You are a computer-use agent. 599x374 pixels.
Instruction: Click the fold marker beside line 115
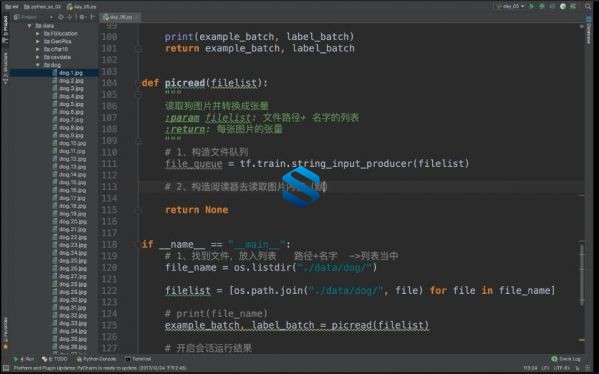tap(139, 210)
